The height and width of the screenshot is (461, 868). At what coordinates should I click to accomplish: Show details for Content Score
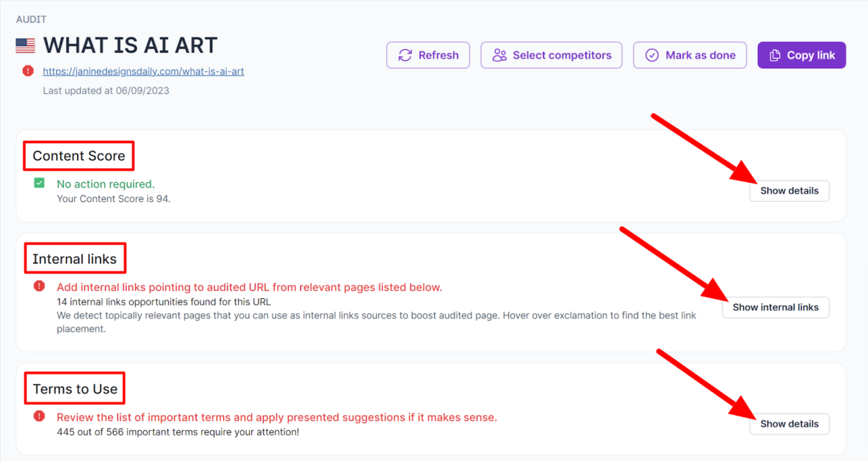coord(789,190)
